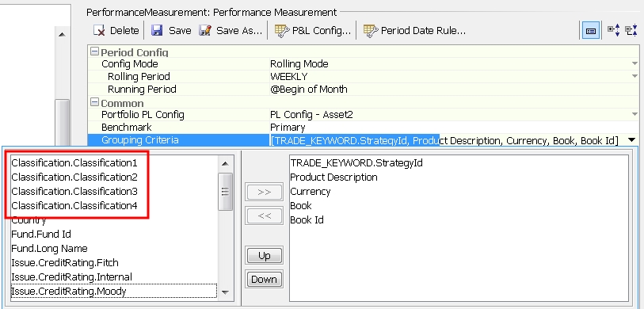Click the available list scroll down arrow
Image resolution: width=644 pixels, height=309 pixels.
(x=225, y=292)
